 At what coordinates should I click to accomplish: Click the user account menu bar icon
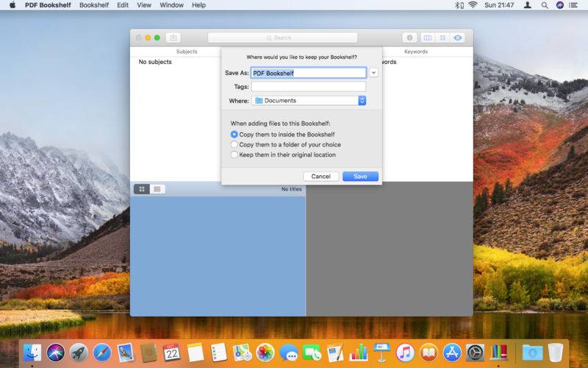point(528,5)
